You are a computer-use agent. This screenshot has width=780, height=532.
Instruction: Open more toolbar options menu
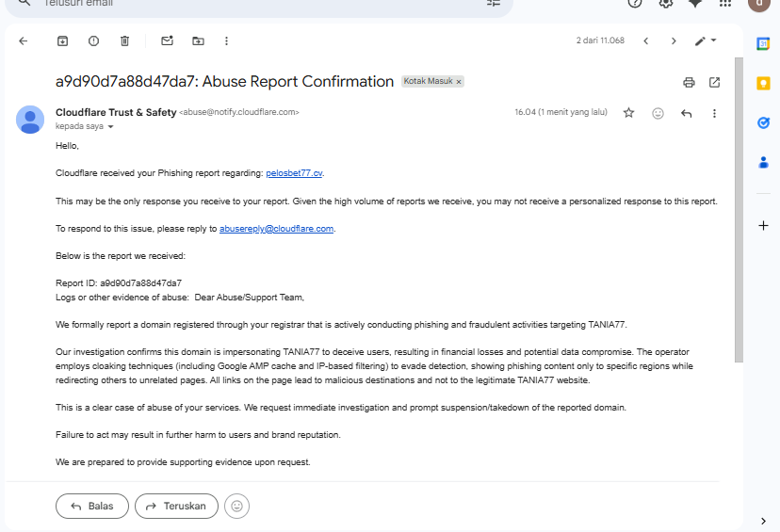226,40
